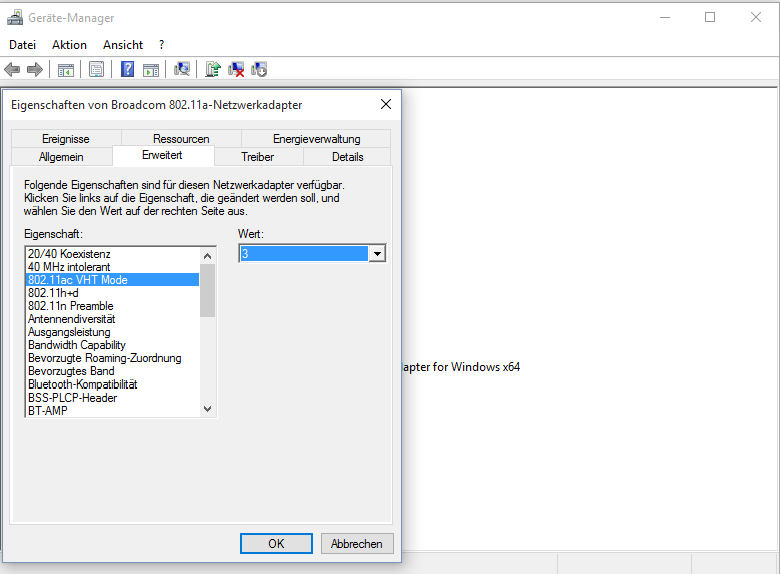This screenshot has height=574, width=780.
Task: Click the Disable device down-arrow icon
Action: pos(259,69)
